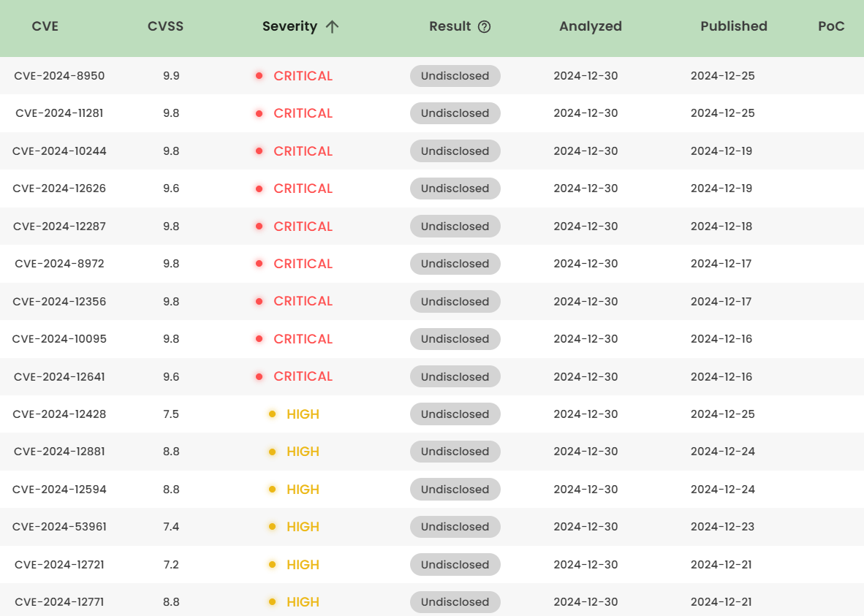Click Undisclosed badge for CVE-2024-8972

pos(455,264)
